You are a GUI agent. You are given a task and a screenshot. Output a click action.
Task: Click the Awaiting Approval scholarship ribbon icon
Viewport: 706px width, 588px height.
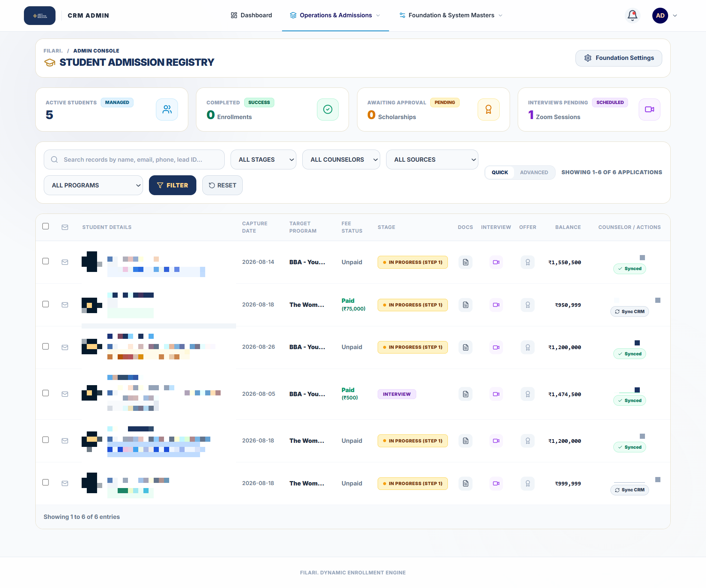(x=488, y=110)
